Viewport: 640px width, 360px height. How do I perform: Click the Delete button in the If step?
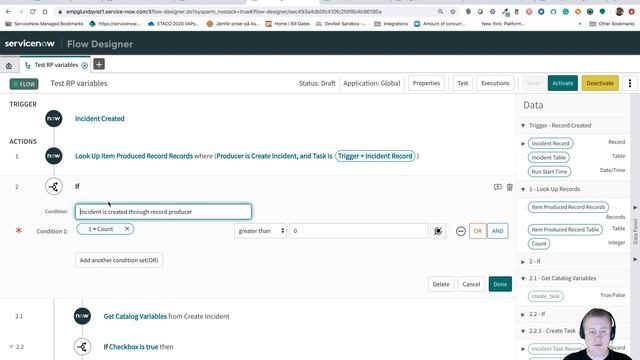441,284
